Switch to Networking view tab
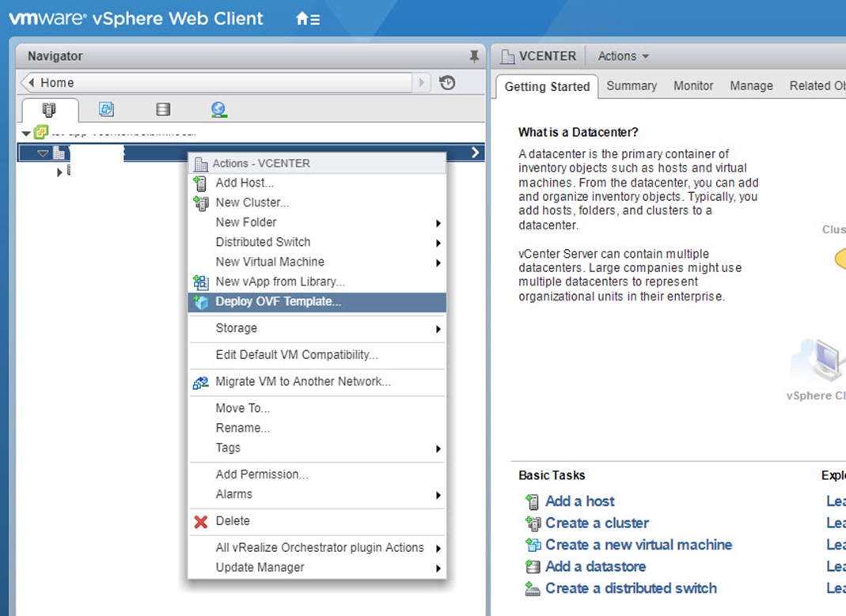This screenshot has height=616, width=846. tap(218, 109)
